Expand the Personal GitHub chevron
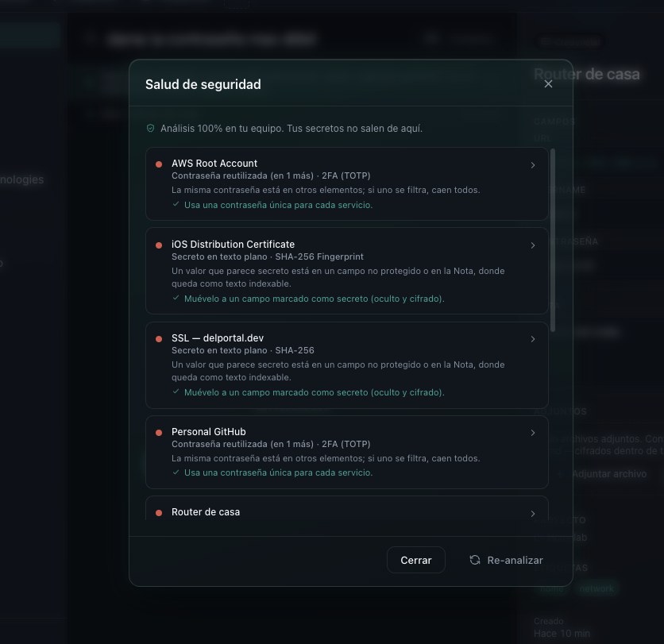Screen dimensions: 664x644 533,433
